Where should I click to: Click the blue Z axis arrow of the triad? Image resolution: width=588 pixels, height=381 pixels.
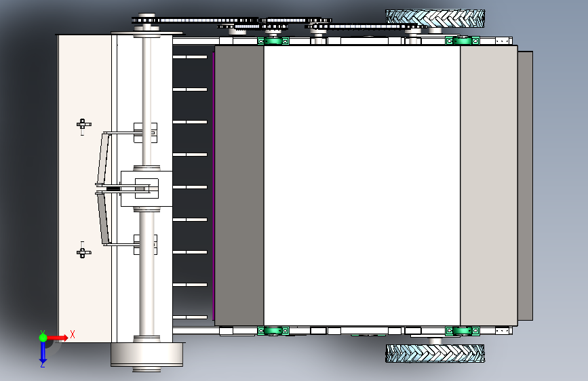tap(43, 353)
